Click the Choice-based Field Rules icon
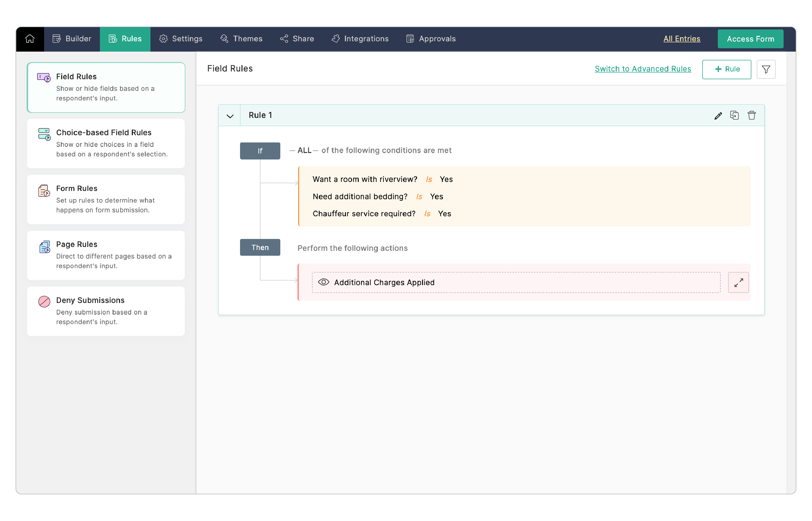Screen dimensions: 812x521 pos(44,134)
